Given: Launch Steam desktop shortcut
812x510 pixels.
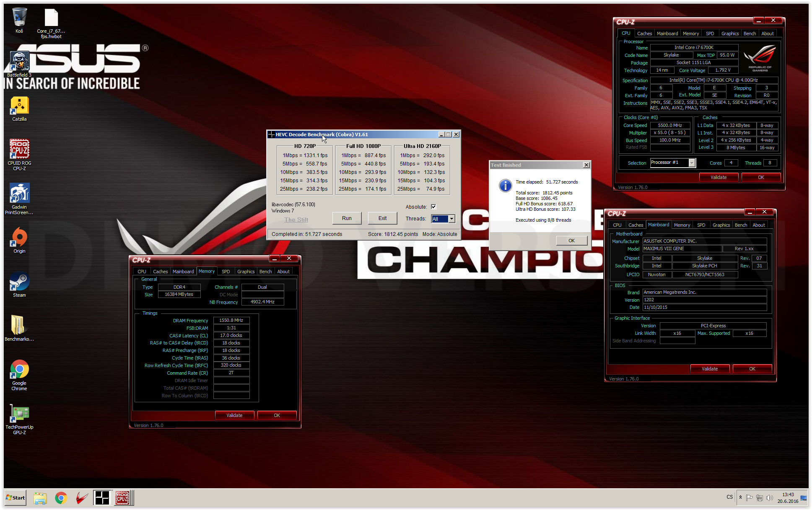Looking at the screenshot, I should 19,284.
